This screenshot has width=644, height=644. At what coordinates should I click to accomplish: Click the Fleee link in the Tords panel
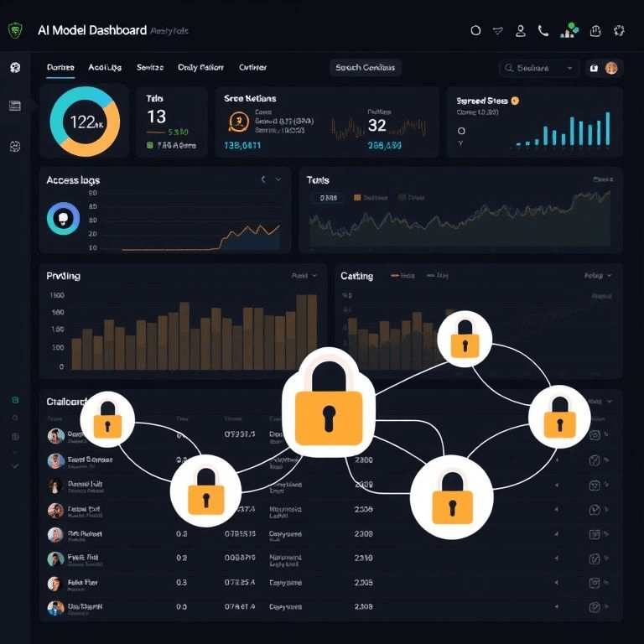pos(603,179)
